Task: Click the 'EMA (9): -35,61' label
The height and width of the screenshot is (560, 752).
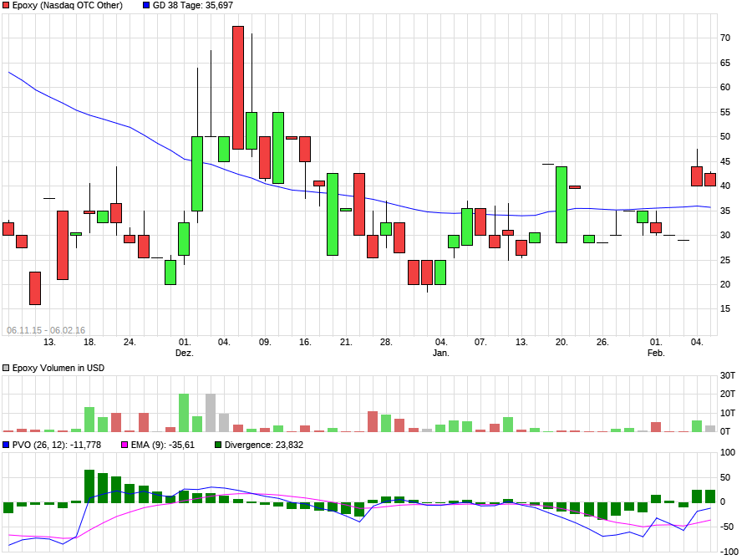Action: point(163,445)
